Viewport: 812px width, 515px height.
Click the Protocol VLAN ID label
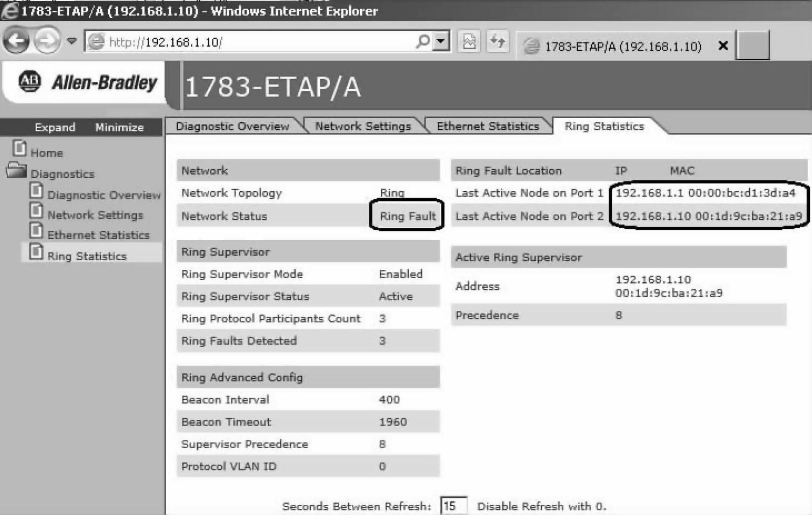(x=229, y=467)
